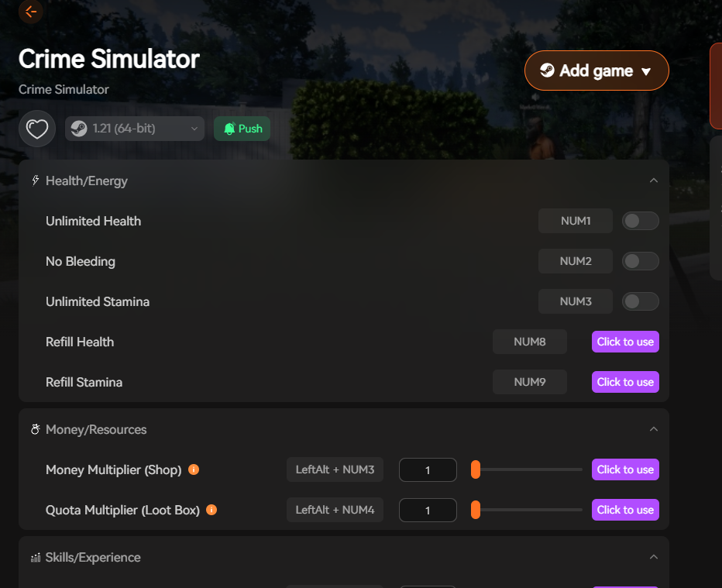Click the NUM8 hotkey button for Refill Health
Viewport: 722px width, 588px height.
pos(529,342)
